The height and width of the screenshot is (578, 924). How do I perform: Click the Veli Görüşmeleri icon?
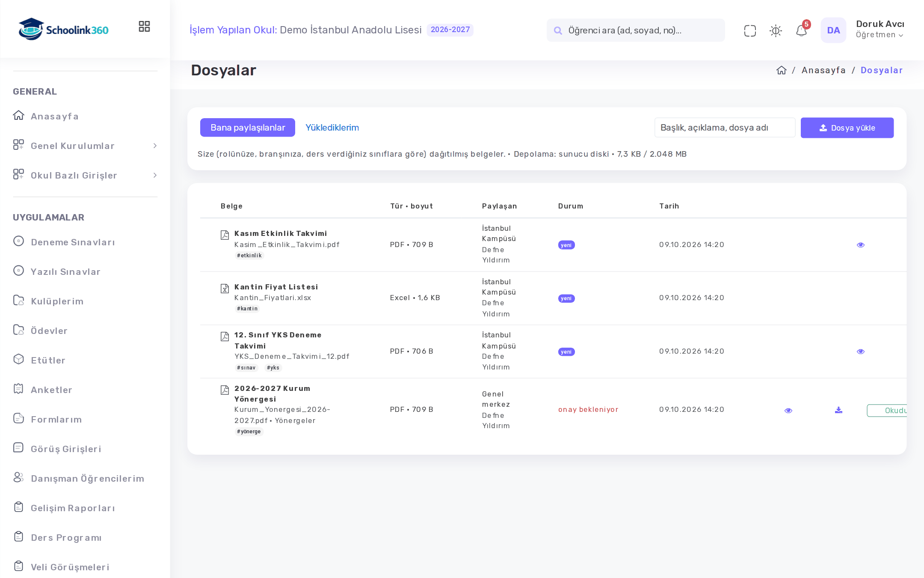(x=18, y=566)
